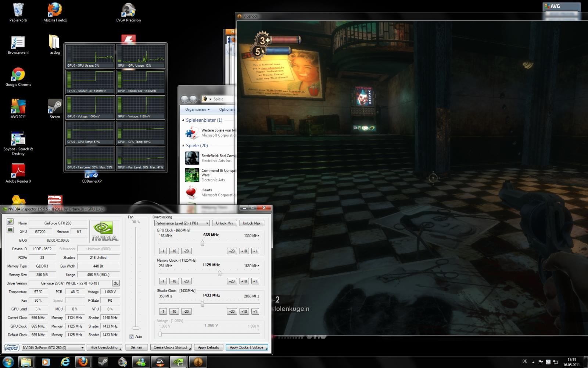Viewport: 588px width, 368px height.
Task: Click the Shader Clock slider handle
Action: [x=202, y=304]
